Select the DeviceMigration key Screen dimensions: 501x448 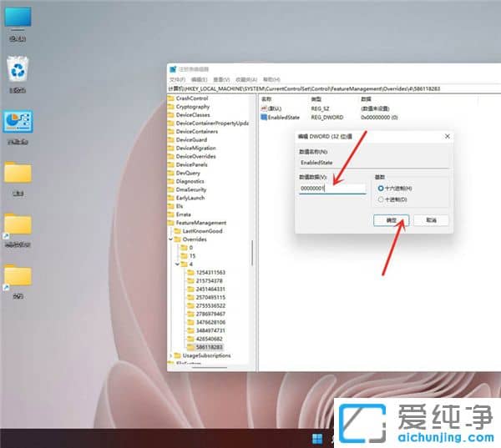[x=196, y=148]
